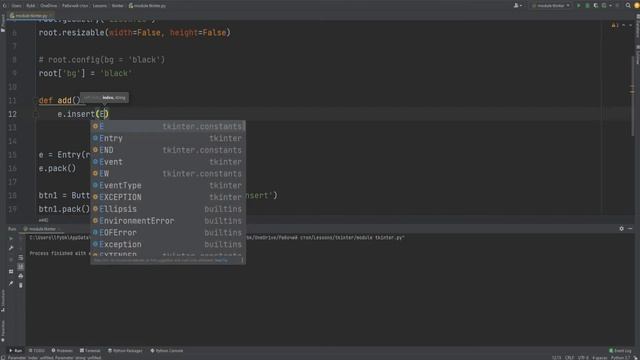Click the Project tool window stripe button
The height and width of the screenshot is (360, 640).
(3, 24)
